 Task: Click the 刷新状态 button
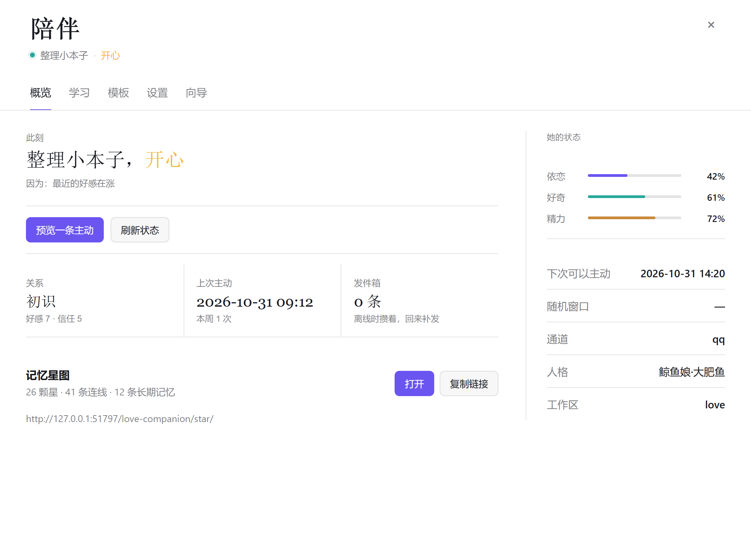(x=140, y=230)
